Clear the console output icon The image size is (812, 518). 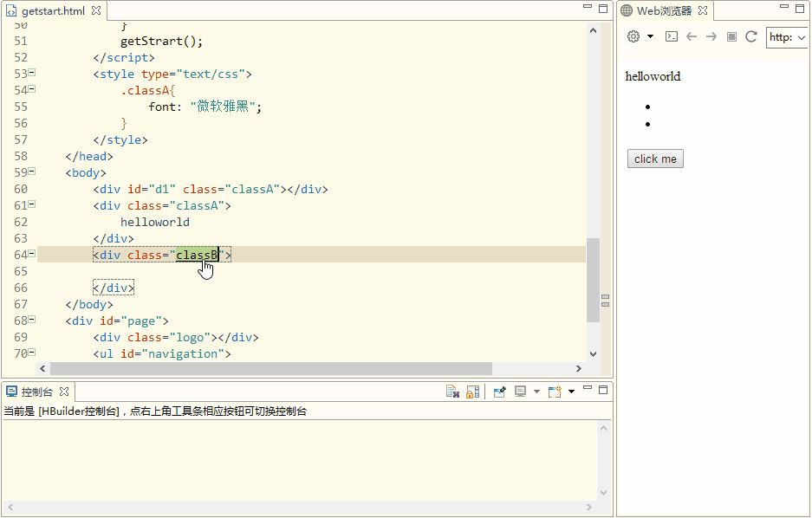click(452, 392)
